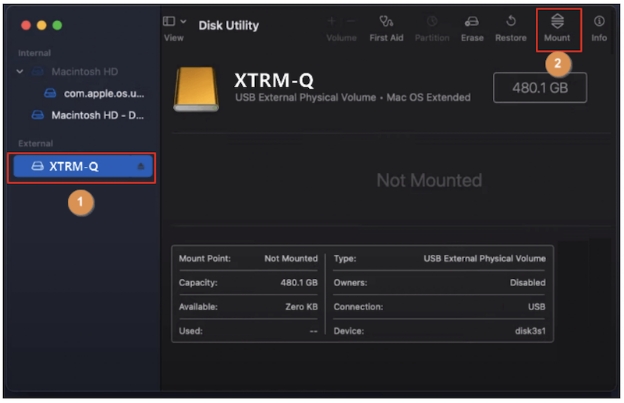The height and width of the screenshot is (403, 624).
Task: Click the remove Volume minus icon
Action: (x=349, y=21)
